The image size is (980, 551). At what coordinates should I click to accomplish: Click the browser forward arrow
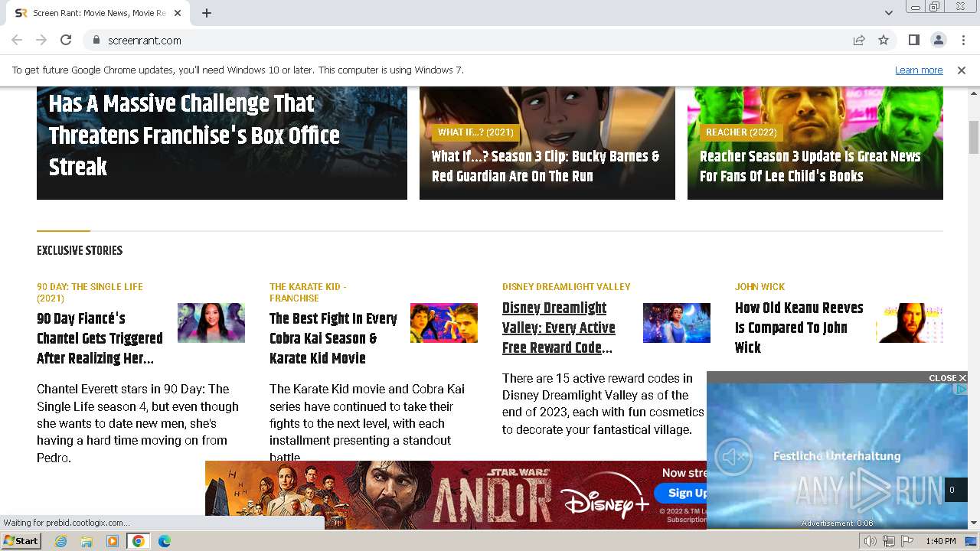[41, 40]
